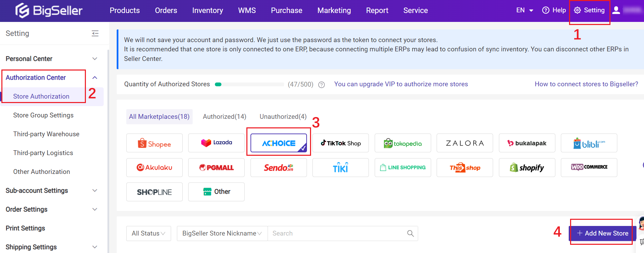Open 'How to connect stores to Bigseller?' link
This screenshot has width=644, height=253.
click(x=586, y=84)
